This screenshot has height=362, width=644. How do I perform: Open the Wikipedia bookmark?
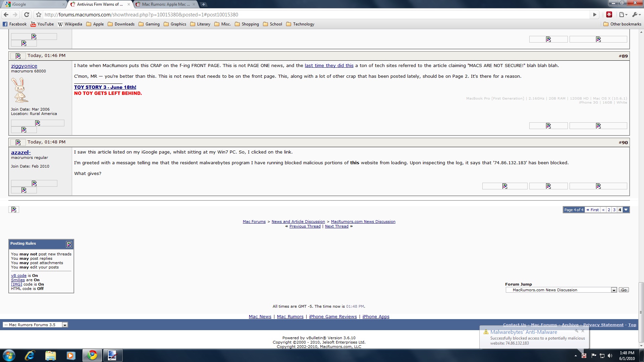[x=70, y=24]
